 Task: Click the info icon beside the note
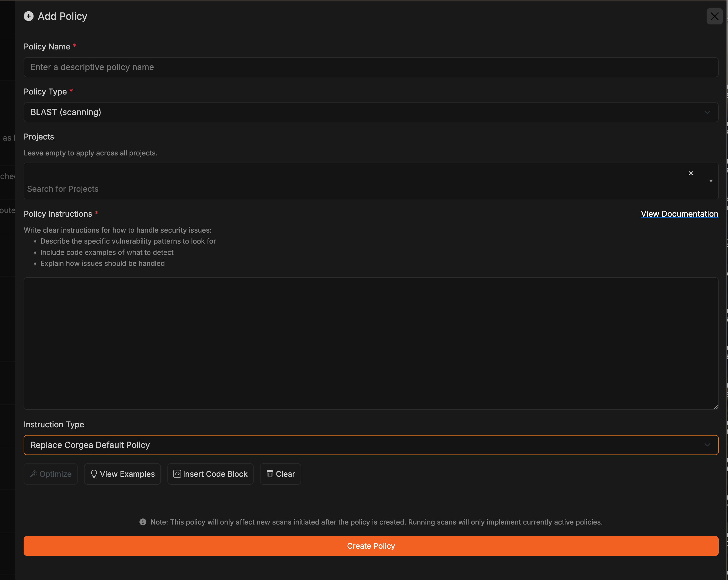(x=143, y=522)
